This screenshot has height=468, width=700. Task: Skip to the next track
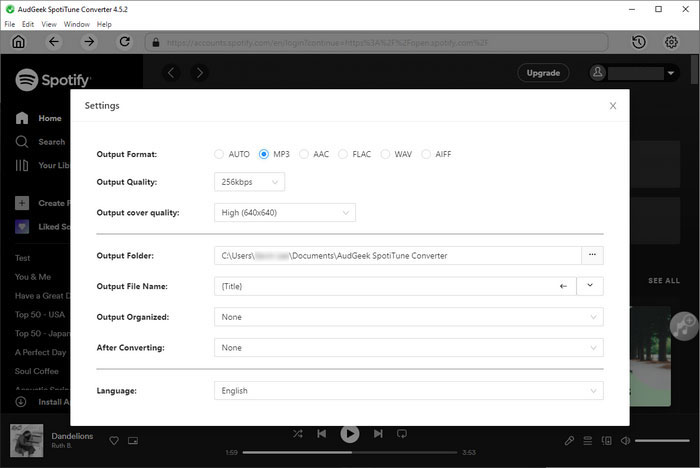(x=378, y=434)
